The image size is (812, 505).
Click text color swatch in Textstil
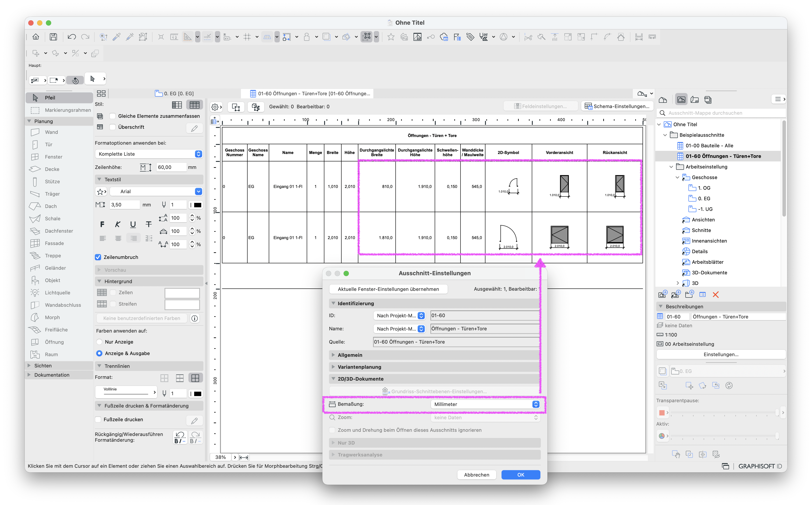pos(197,205)
